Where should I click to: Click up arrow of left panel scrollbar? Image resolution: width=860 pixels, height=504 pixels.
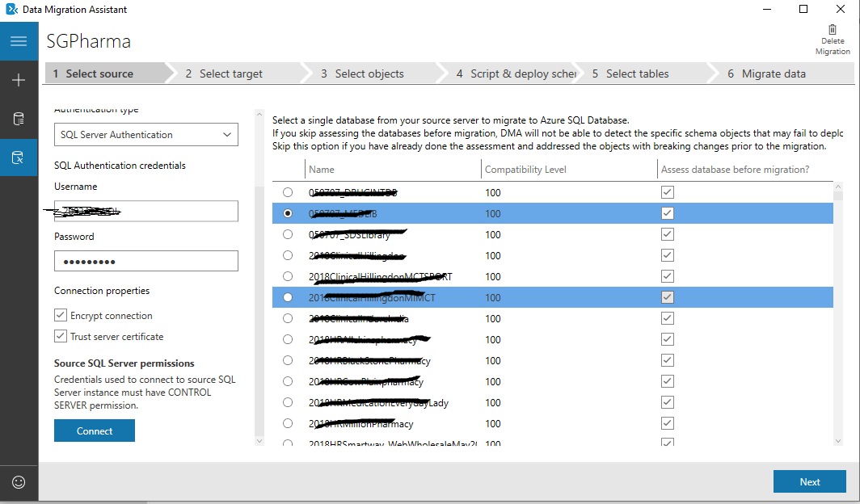(259, 114)
